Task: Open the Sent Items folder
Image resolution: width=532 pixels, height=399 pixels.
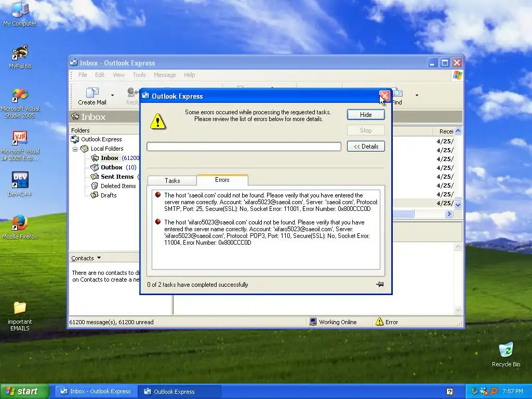Action: tap(117, 177)
